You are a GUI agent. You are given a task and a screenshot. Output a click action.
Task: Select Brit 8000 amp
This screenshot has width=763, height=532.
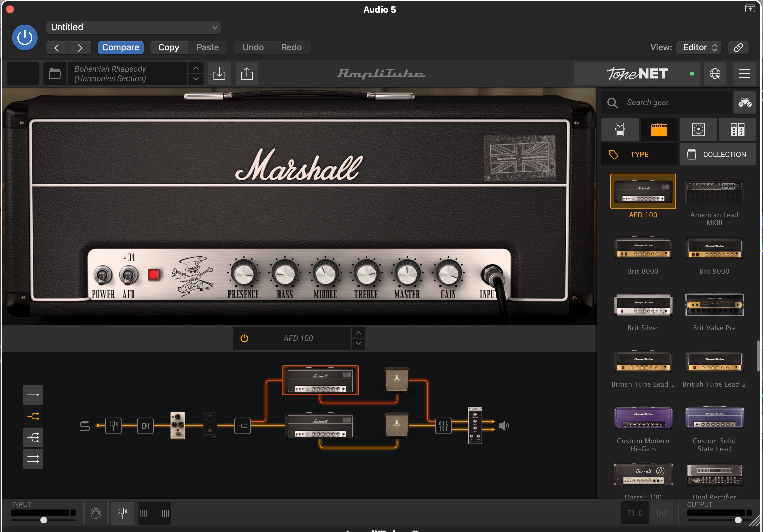click(x=643, y=248)
